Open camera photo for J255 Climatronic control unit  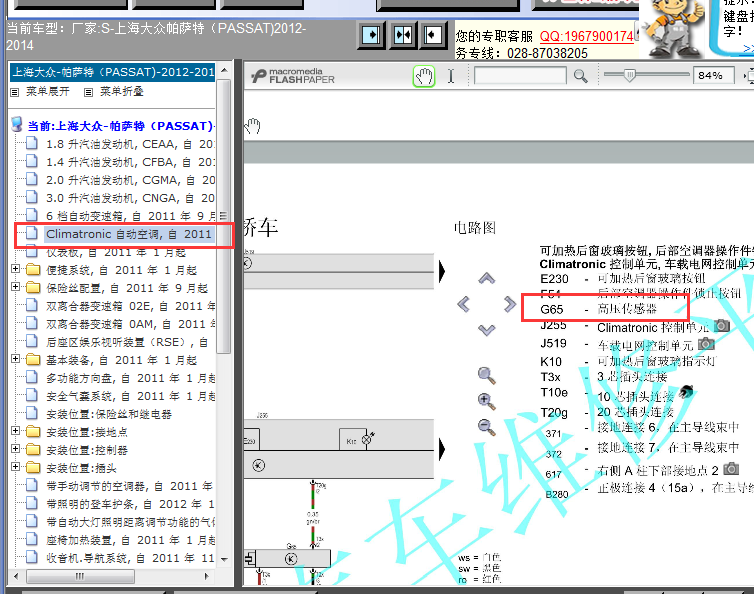(x=722, y=326)
